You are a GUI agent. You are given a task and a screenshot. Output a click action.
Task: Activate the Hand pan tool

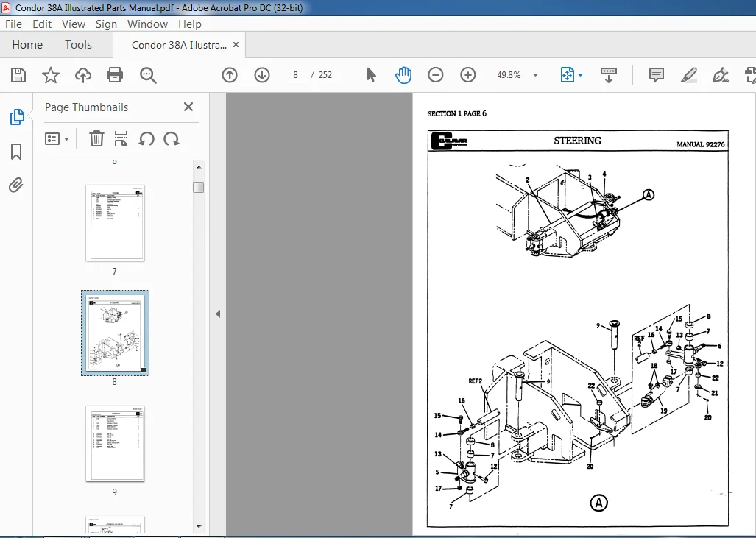(403, 75)
